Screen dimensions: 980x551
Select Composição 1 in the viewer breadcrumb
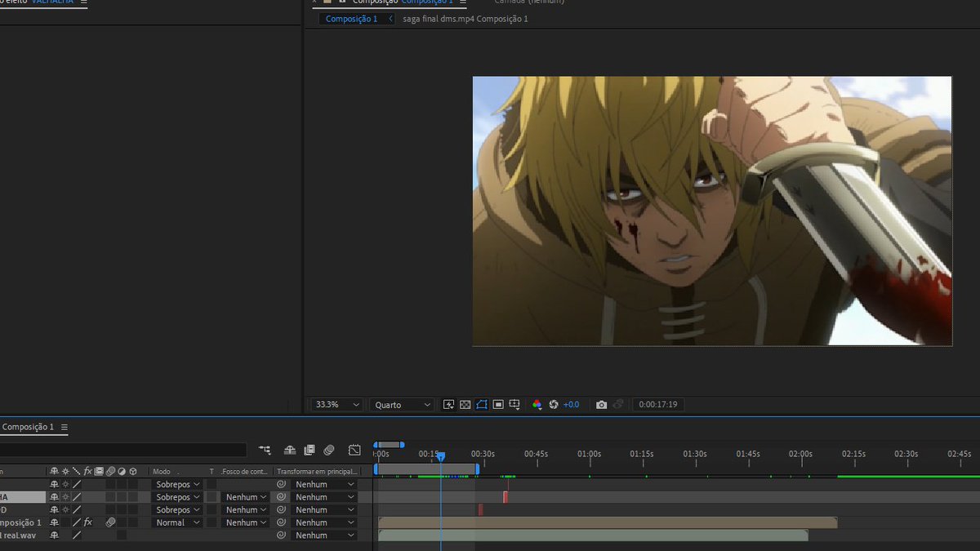tap(351, 19)
